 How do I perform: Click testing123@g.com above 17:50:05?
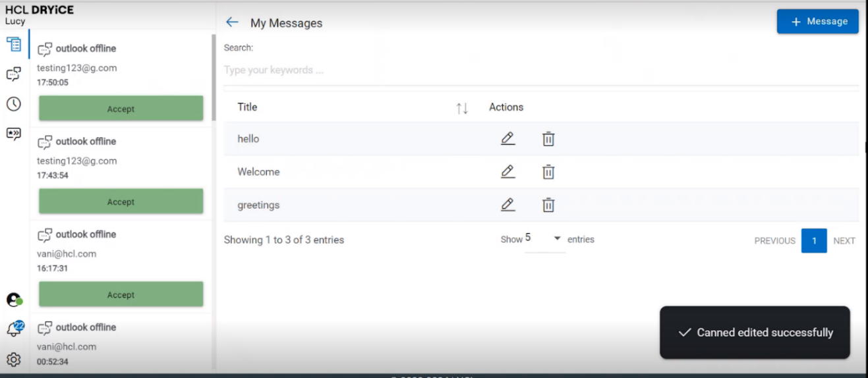(77, 68)
